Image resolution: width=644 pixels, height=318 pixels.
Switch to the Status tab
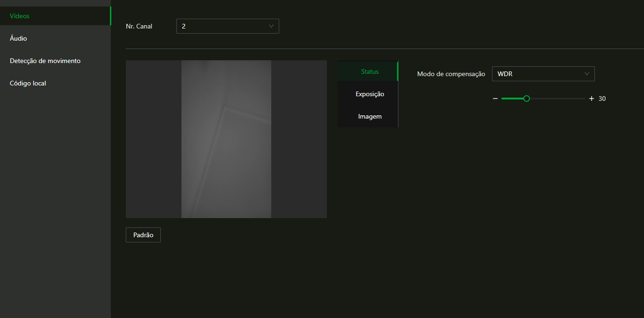point(368,71)
